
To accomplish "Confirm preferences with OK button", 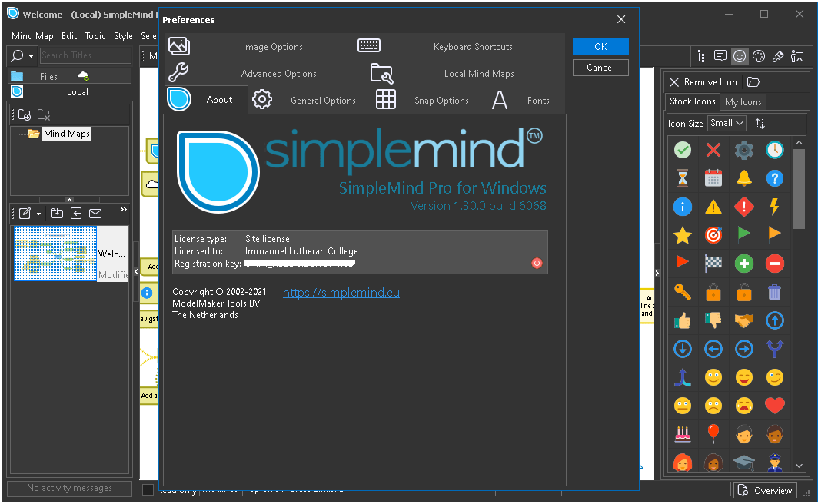I will pos(600,46).
